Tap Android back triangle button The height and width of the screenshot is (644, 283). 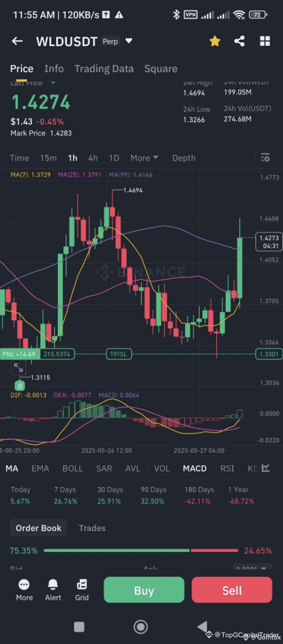pos(202,627)
